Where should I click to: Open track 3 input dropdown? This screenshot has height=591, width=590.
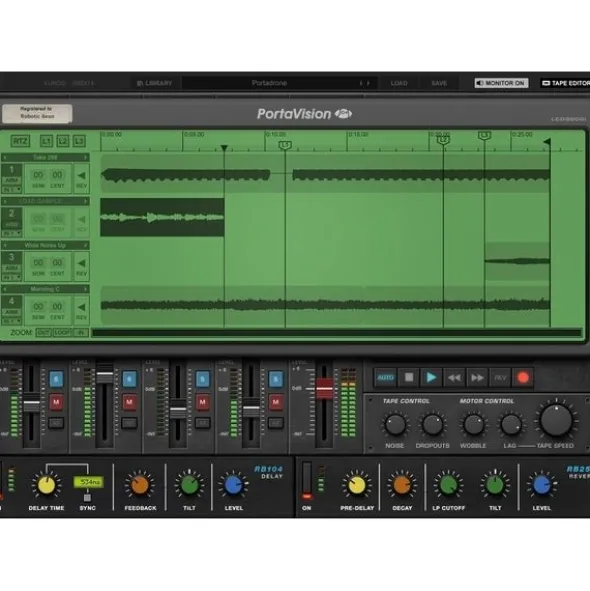[12, 277]
